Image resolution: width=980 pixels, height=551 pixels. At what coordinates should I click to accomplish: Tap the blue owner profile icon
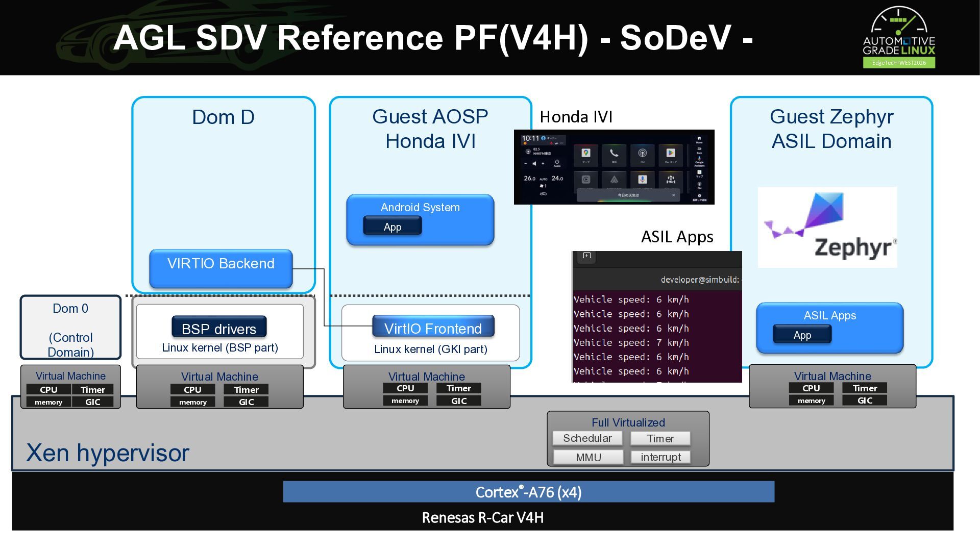point(543,138)
